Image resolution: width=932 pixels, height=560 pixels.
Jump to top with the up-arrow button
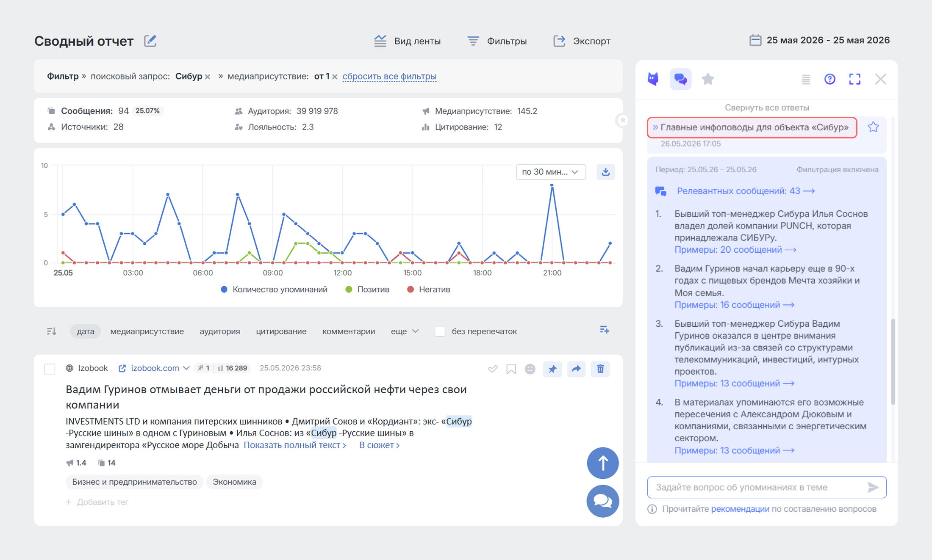click(x=602, y=463)
